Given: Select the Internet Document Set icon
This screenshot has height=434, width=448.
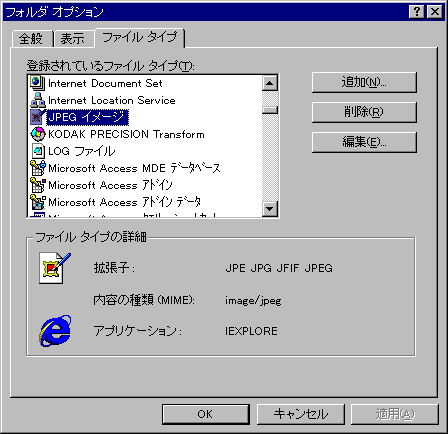Looking at the screenshot, I should tap(37, 83).
